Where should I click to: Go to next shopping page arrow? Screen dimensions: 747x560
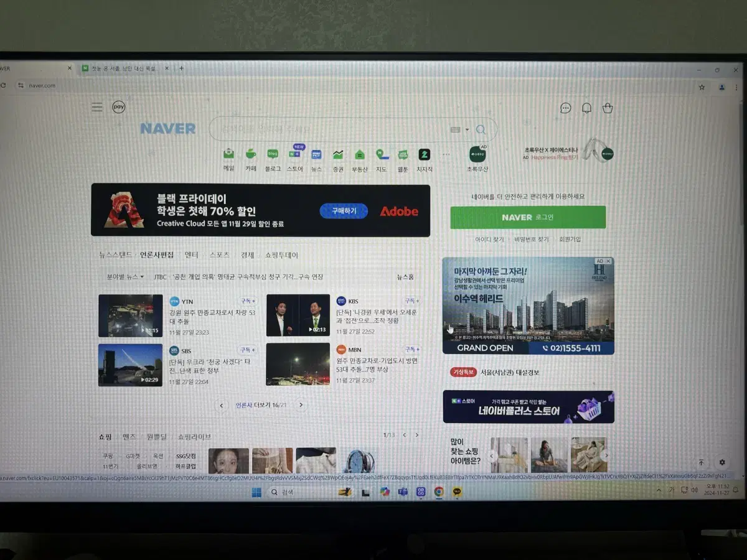click(416, 435)
